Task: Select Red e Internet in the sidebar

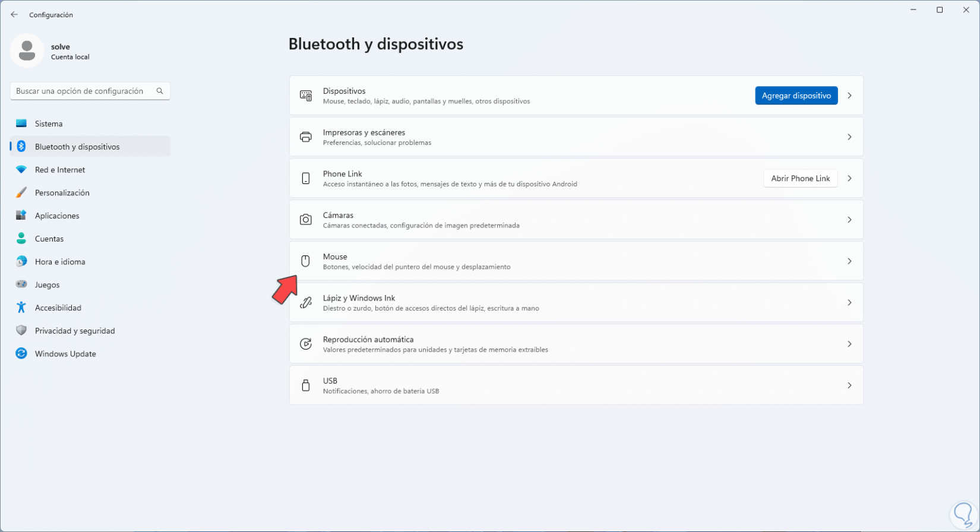Action: (59, 170)
